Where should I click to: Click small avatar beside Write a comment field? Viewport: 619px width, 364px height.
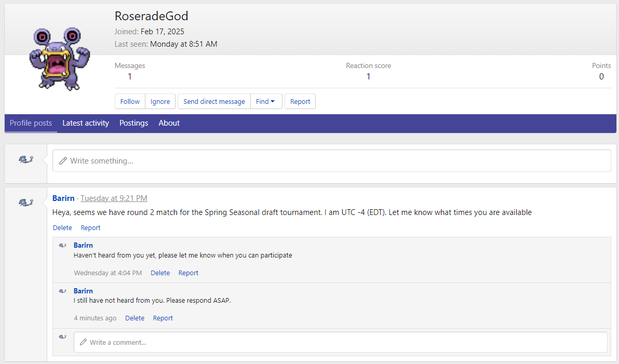pos(62,337)
